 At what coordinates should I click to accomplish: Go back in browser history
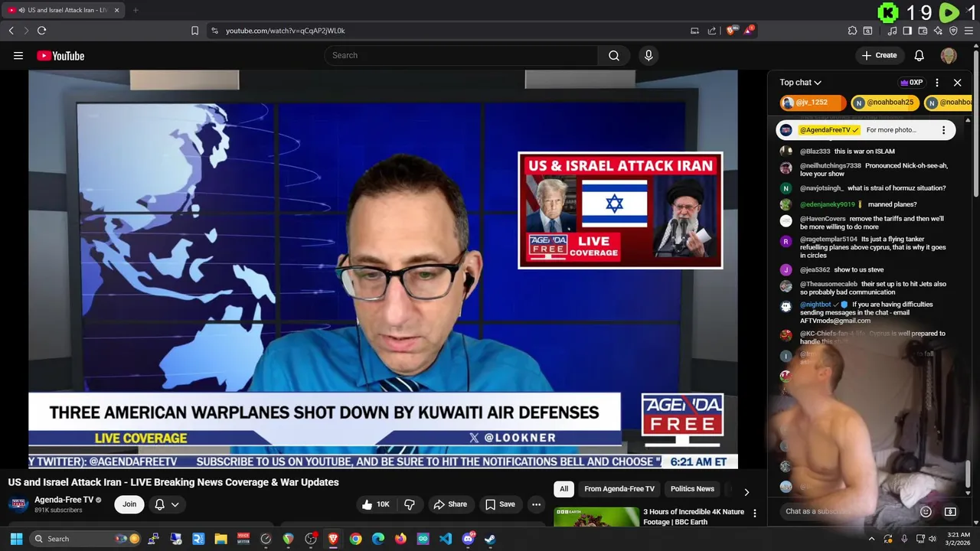(x=11, y=31)
